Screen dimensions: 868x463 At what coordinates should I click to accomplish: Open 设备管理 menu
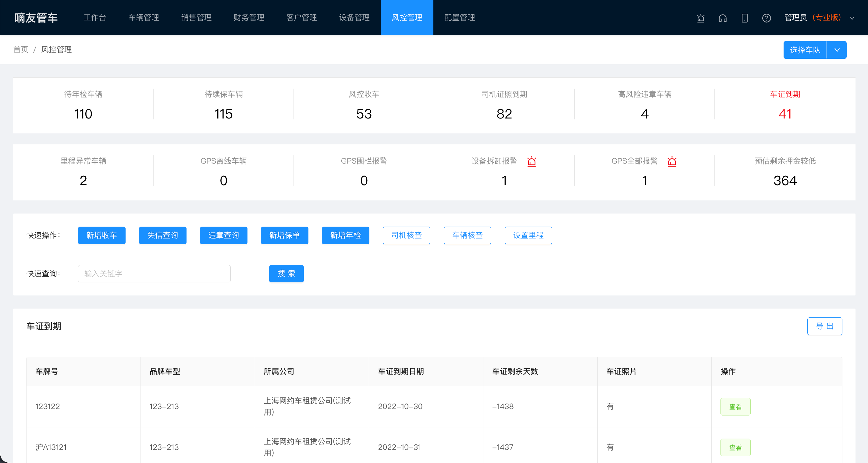354,17
